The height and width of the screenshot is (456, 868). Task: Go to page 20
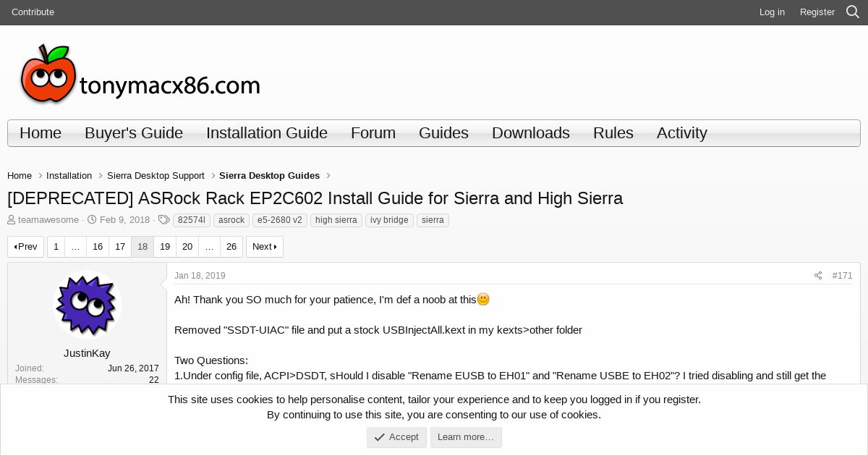[187, 247]
